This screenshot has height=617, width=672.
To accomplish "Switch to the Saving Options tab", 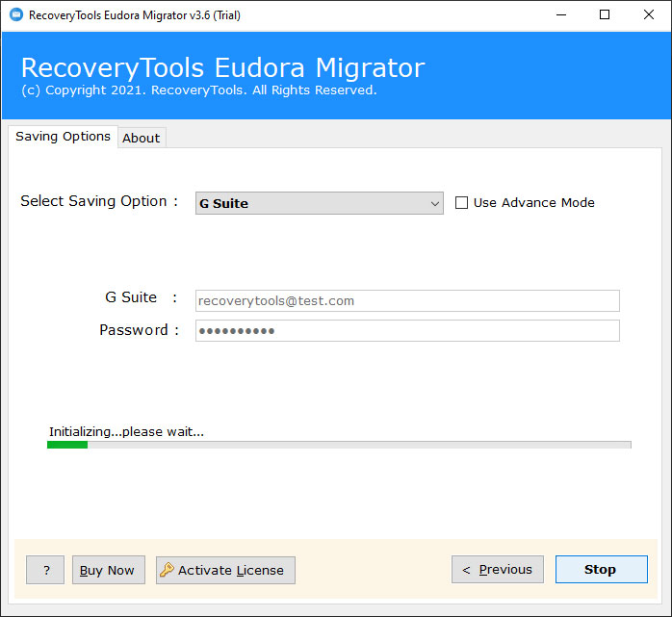I will (63, 137).
